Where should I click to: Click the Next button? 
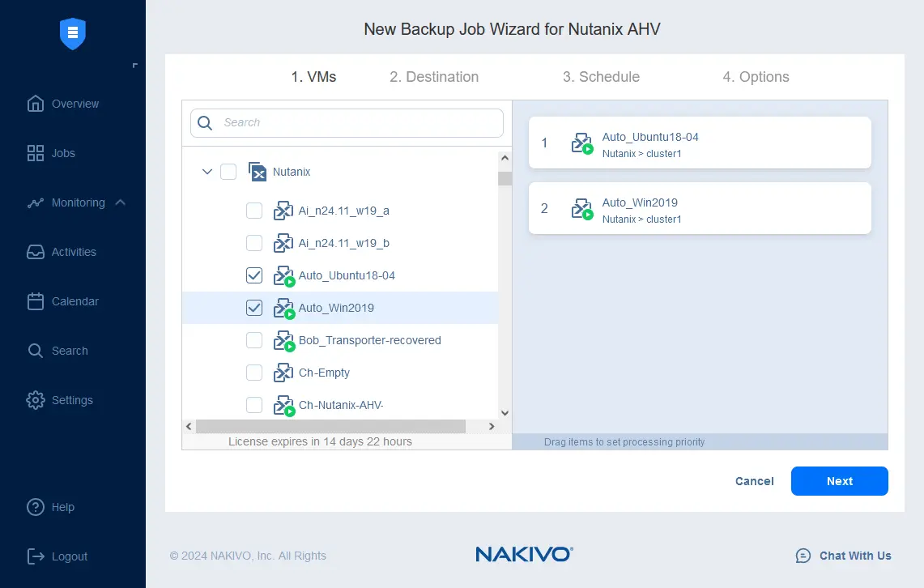coord(839,481)
